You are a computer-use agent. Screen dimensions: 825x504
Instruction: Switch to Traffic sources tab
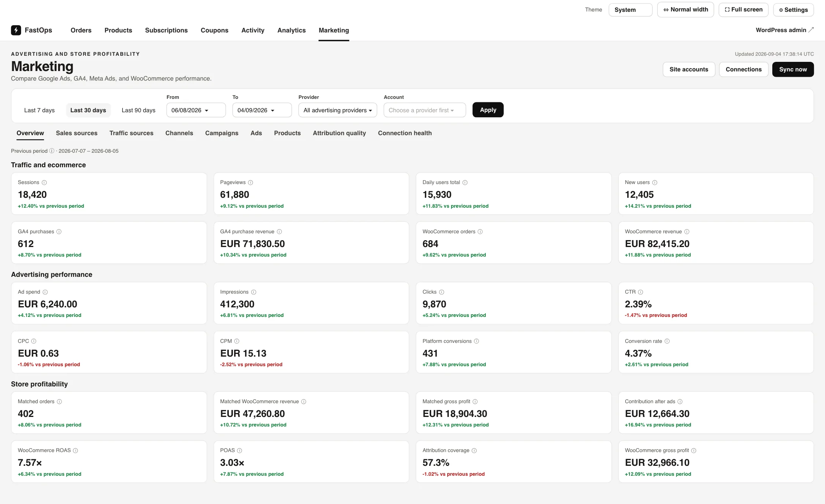point(131,133)
